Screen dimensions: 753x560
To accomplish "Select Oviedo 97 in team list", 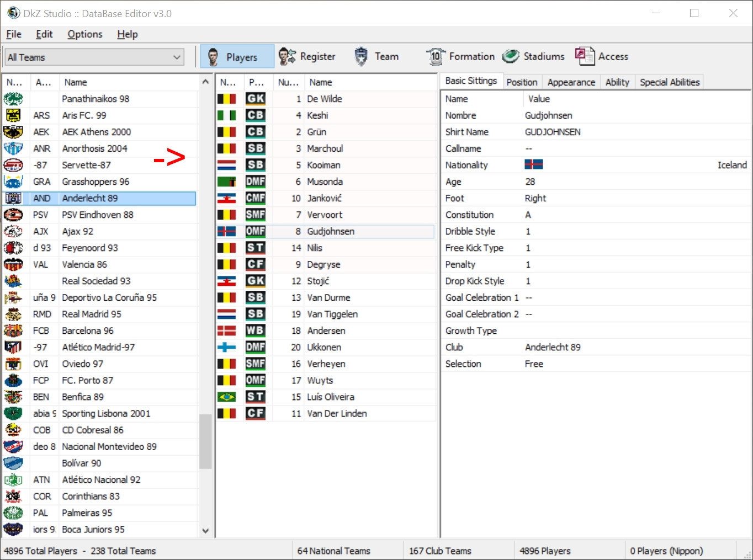I will 99,364.
